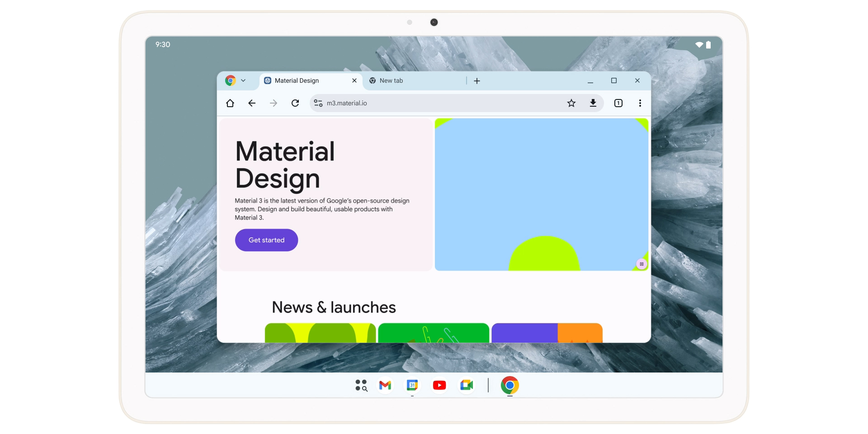The width and height of the screenshot is (868, 434).
Task: Click the 9:30 clock in status bar
Action: [x=163, y=44]
